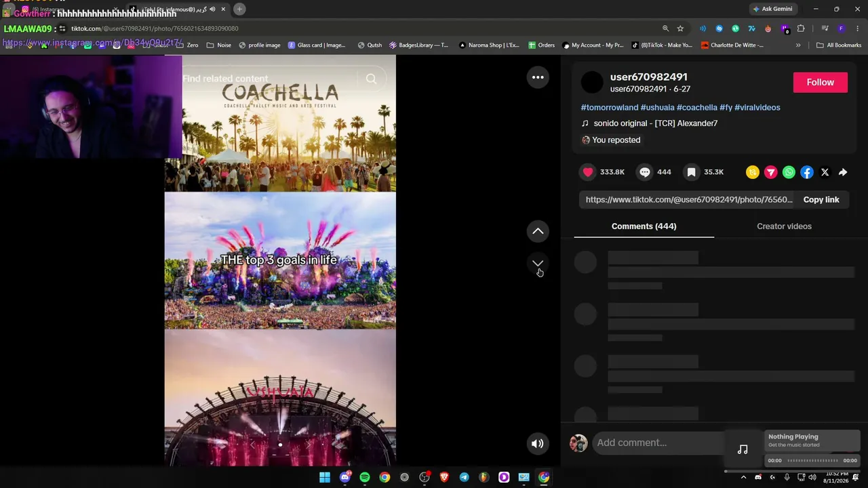Open more share options arrow
868x488 pixels.
click(x=843, y=172)
